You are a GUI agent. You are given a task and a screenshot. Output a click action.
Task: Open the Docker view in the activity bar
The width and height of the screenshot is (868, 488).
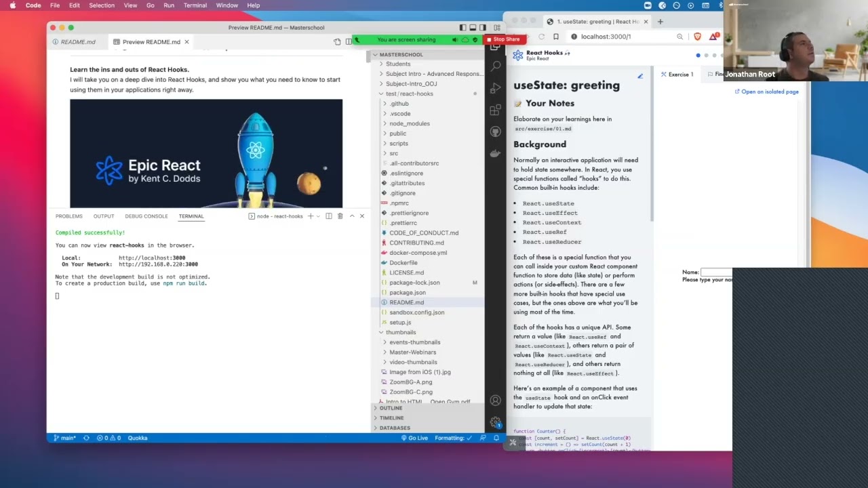coord(496,153)
